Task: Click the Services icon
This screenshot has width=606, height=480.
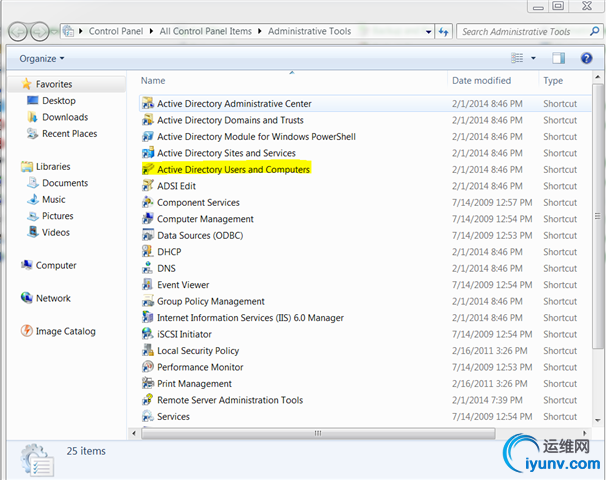Action: pos(148,417)
